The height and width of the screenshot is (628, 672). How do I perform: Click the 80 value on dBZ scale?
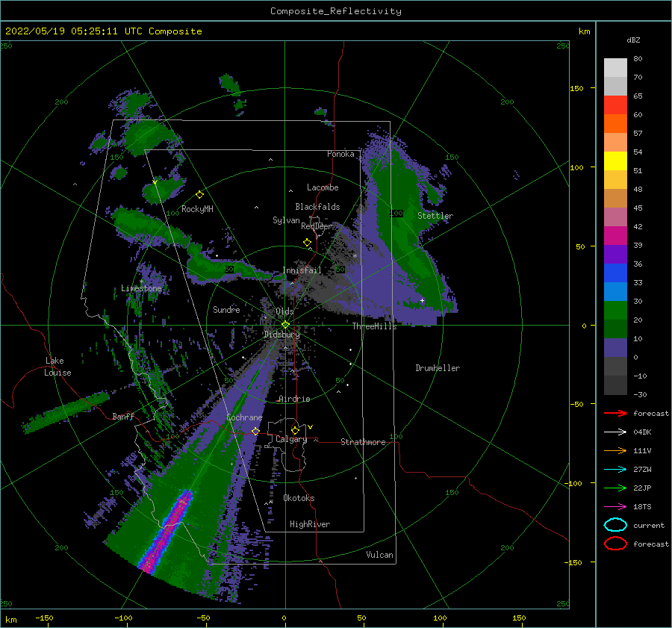(638, 59)
